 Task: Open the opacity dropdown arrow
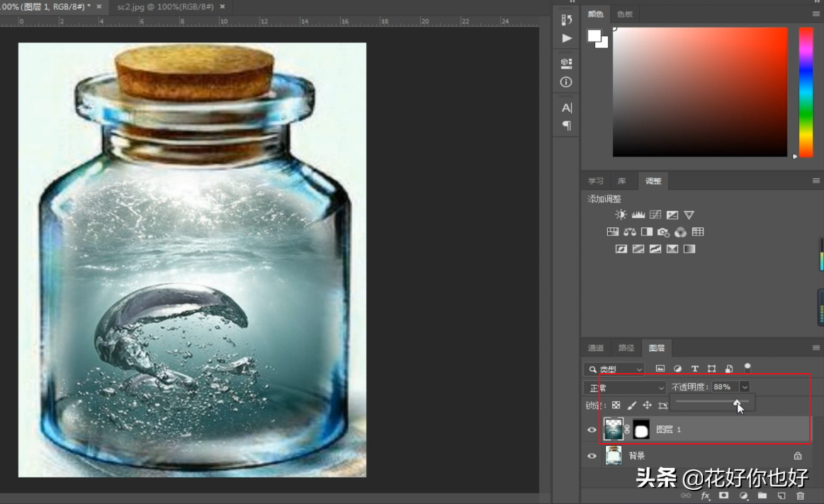745,387
